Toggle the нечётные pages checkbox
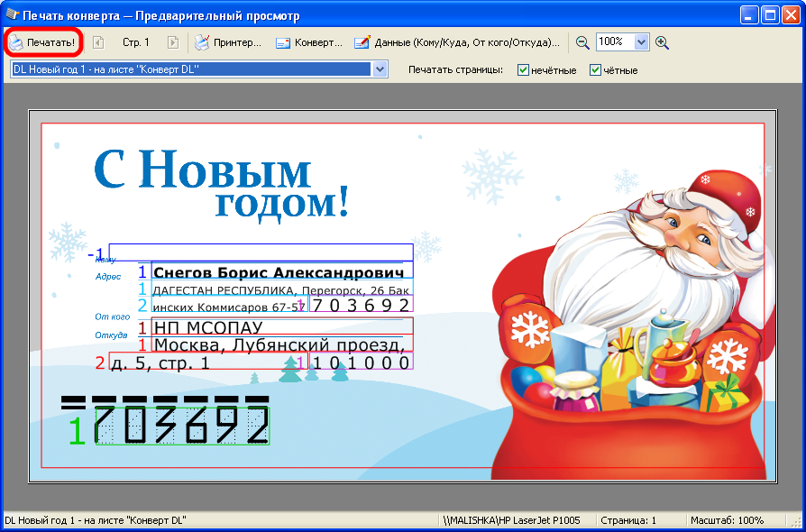 (524, 70)
